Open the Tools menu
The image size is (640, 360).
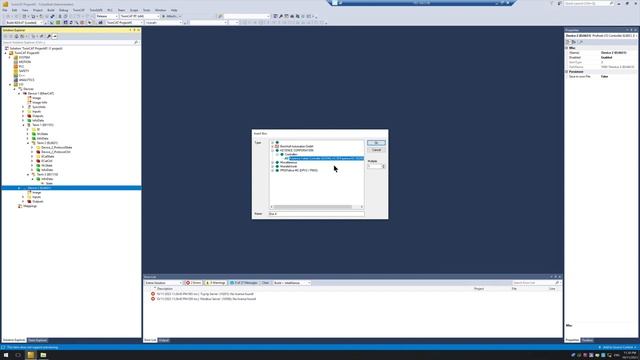[x=146, y=10]
